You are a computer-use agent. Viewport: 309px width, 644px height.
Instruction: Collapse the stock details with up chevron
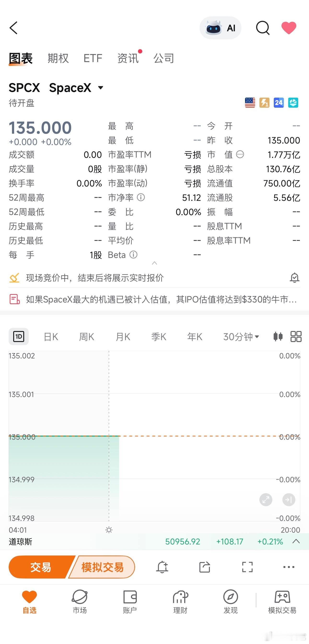154,263
